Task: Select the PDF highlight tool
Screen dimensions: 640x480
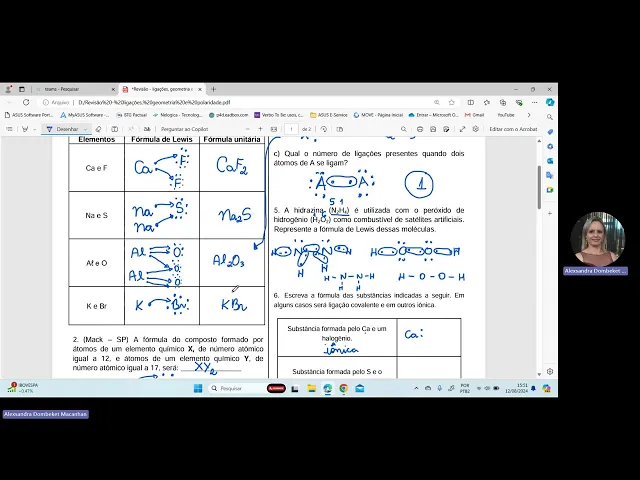Action: [x=25, y=129]
